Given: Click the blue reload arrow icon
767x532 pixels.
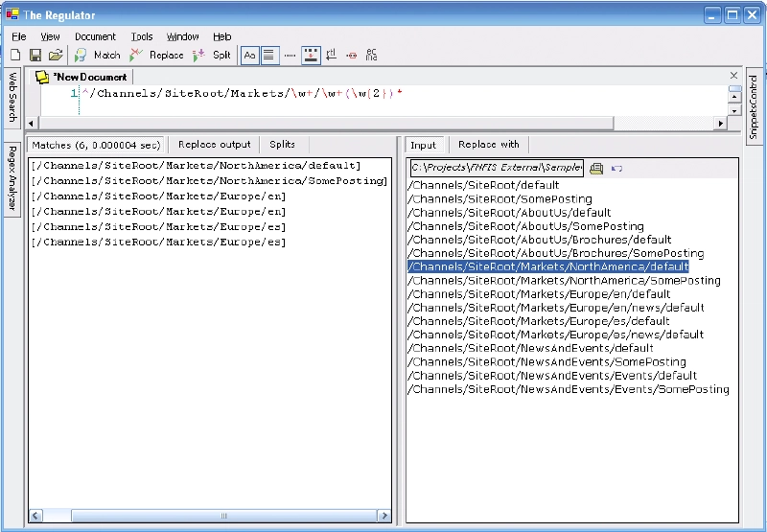Looking at the screenshot, I should click(x=616, y=169).
